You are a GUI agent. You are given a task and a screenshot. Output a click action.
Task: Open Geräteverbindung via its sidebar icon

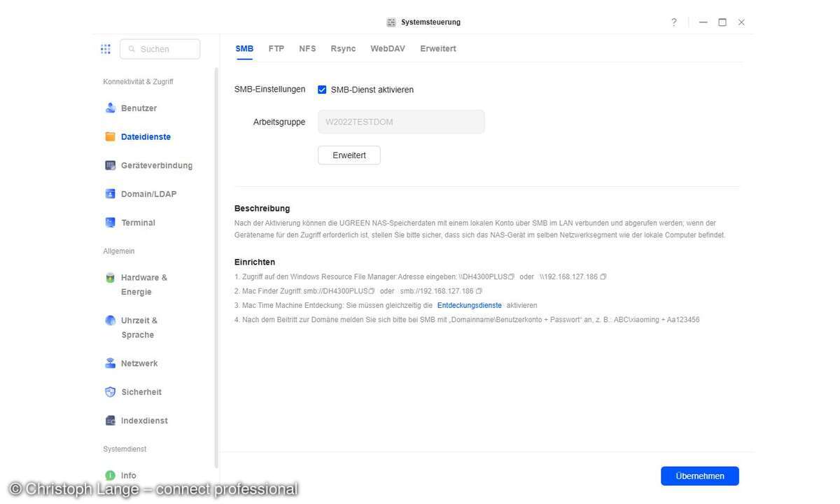click(110, 165)
